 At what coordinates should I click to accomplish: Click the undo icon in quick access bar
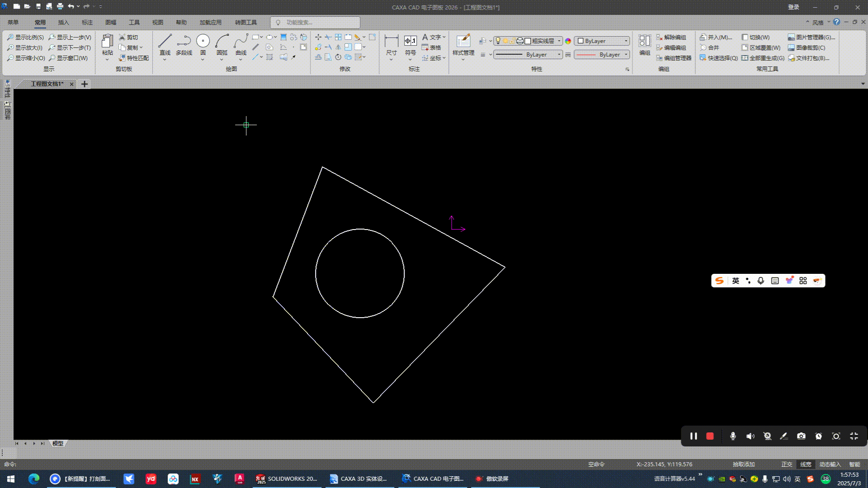pos(71,7)
